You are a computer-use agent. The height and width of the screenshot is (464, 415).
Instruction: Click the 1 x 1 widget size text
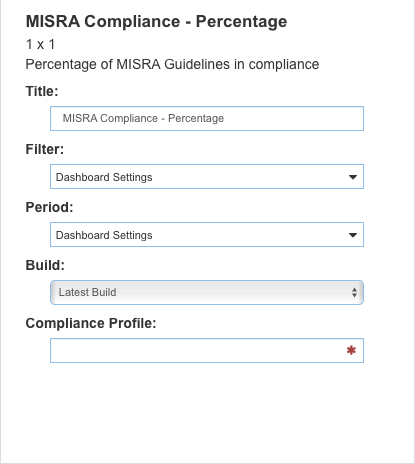[40, 44]
